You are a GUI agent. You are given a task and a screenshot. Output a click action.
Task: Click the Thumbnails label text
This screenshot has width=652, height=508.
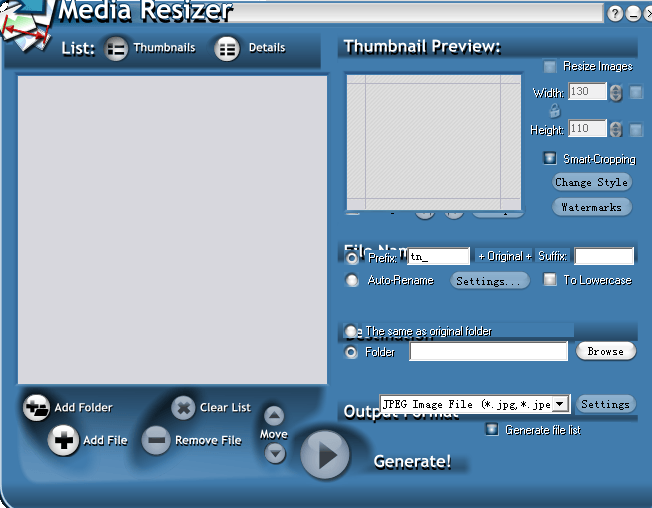click(164, 48)
